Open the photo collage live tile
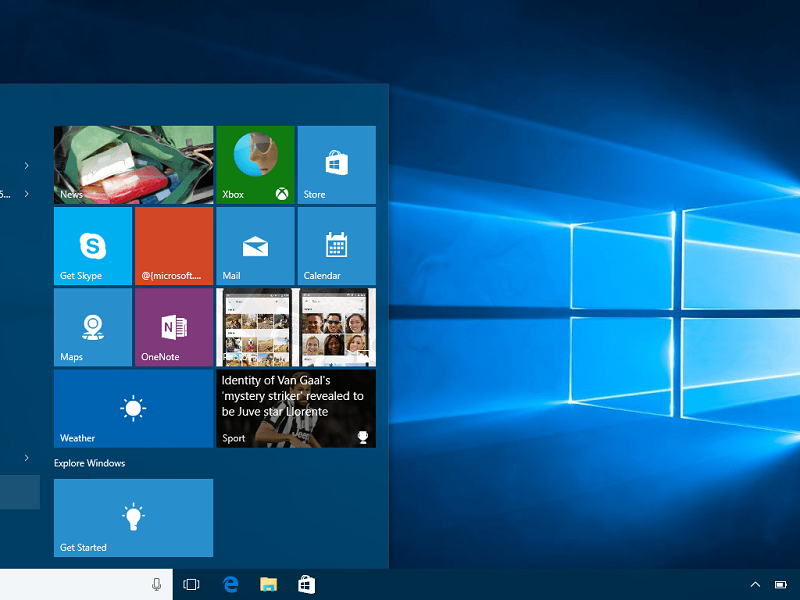The image size is (800, 600). point(296,327)
